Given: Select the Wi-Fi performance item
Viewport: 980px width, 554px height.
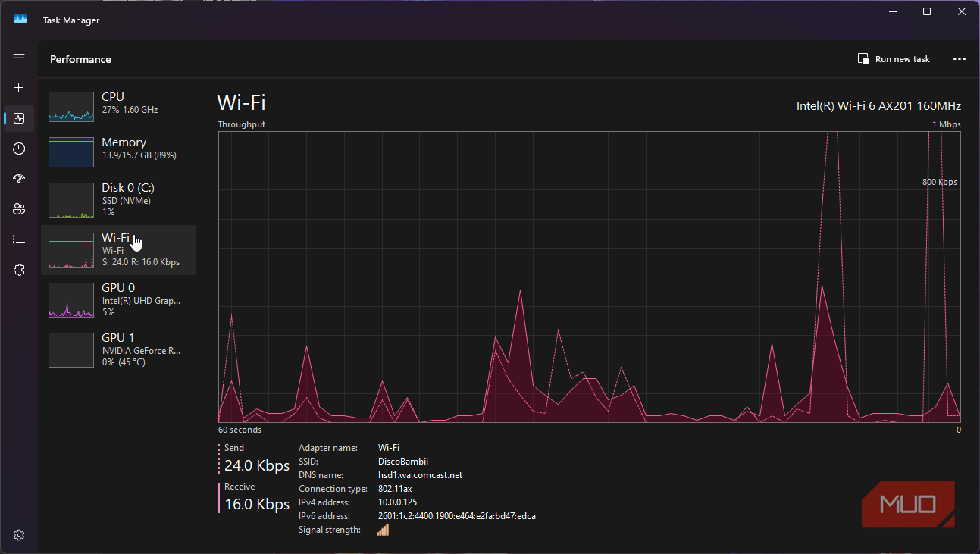Looking at the screenshot, I should click(x=118, y=250).
